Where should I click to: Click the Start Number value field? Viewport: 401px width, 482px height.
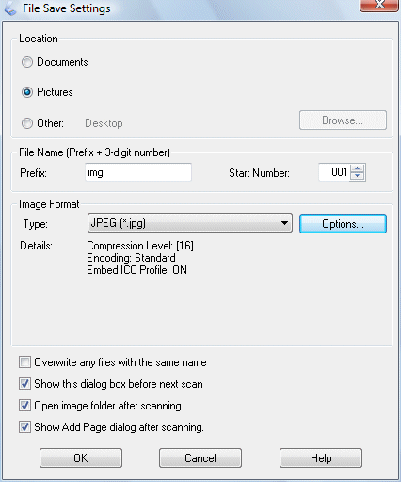tap(334, 172)
